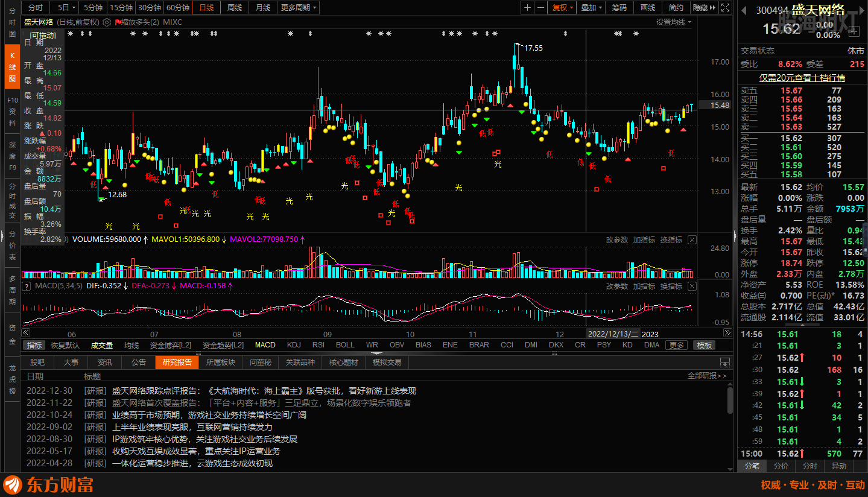
Task: Open 龙虎榜 in left sidebar
Action: click(12, 379)
